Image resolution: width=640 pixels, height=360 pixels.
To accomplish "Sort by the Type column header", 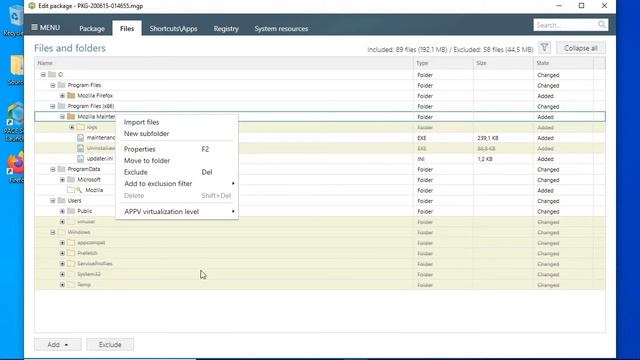I will (443, 63).
